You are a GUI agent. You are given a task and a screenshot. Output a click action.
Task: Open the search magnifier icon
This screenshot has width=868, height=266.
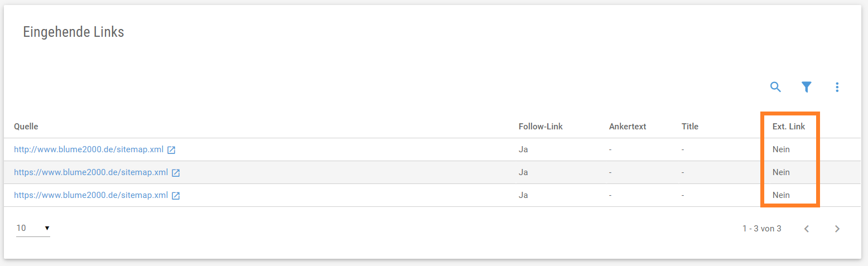[775, 87]
